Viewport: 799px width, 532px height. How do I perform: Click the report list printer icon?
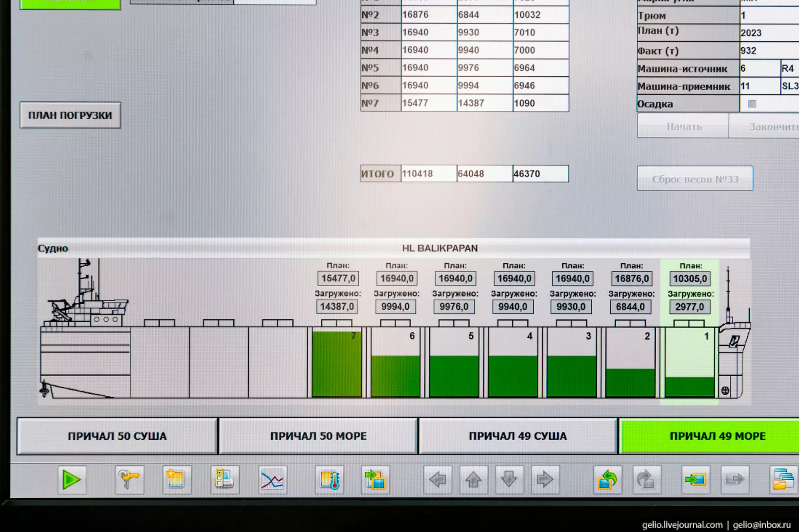pyautogui.click(x=224, y=480)
